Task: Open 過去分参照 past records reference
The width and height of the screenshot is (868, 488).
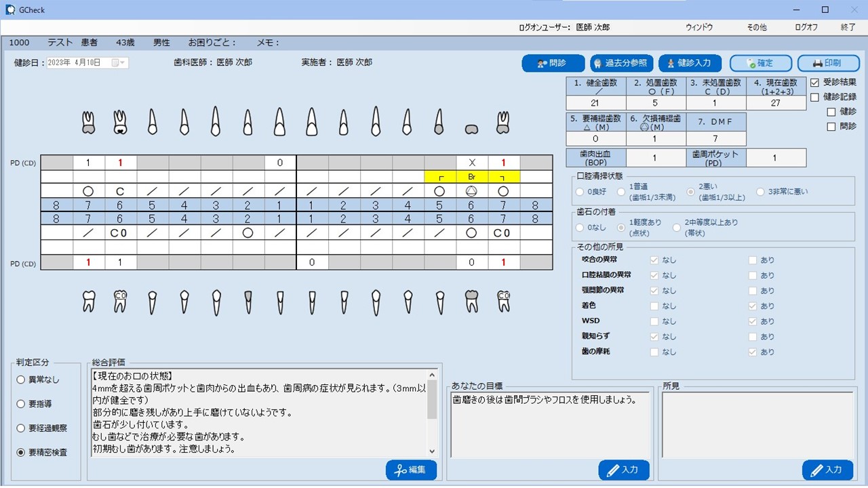Action: coord(621,63)
